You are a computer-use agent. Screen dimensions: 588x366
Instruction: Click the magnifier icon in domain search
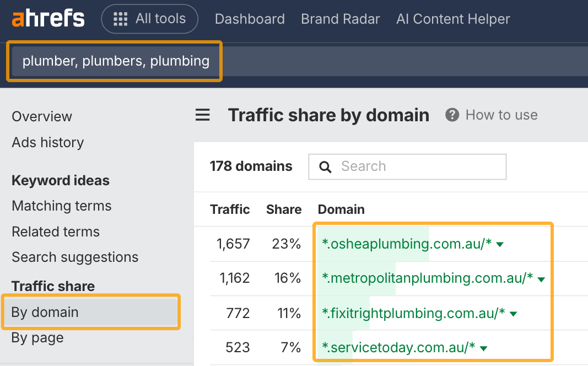(326, 167)
